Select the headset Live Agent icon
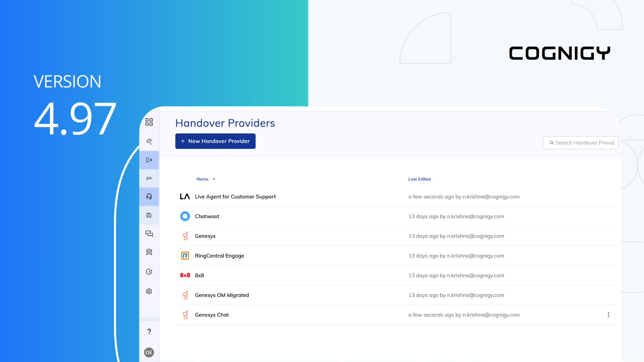 [149, 197]
